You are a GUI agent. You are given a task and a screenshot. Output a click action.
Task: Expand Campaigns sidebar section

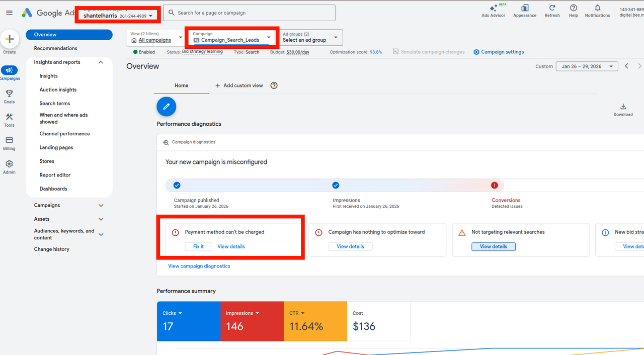point(101,205)
